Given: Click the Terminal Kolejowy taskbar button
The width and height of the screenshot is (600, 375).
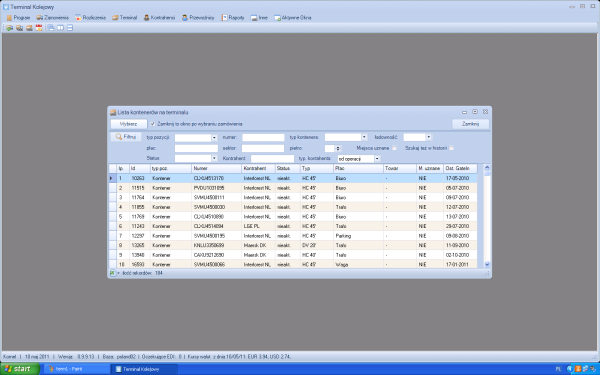Looking at the screenshot, I should point(144,369).
